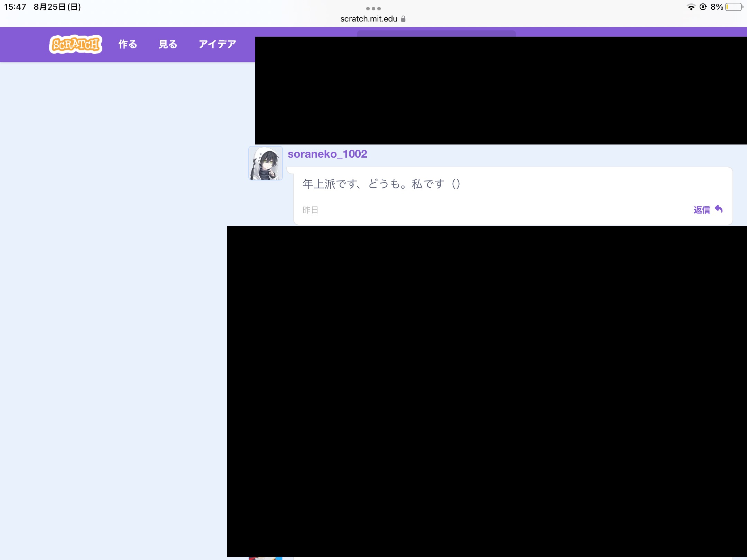Viewport: 747px width, 560px height.
Task: Tap the 8% battery percentage text
Action: pos(717,7)
